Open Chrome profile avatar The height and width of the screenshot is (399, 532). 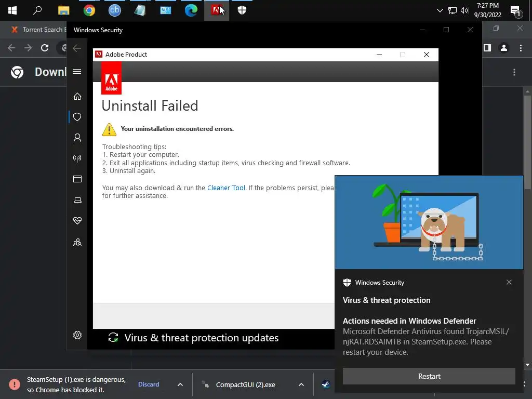click(504, 48)
